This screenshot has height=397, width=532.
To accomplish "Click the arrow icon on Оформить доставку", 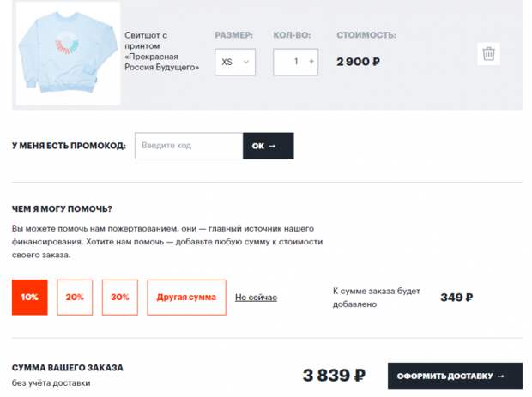I will (501, 376).
